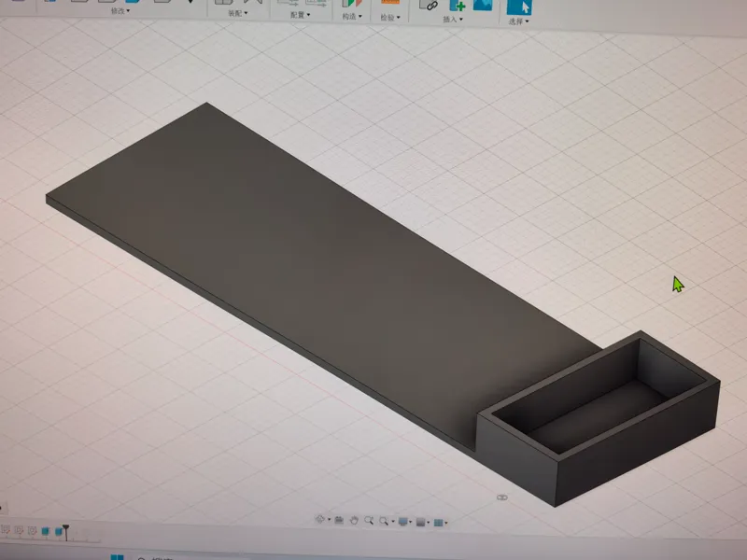Screen dimensions: 747x560
Task: Open the 配置 (Configure) dropdown menu
Action: pyautogui.click(x=301, y=15)
